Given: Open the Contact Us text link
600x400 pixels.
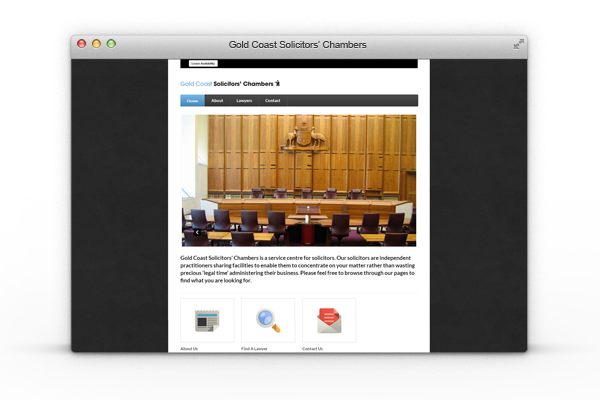Looking at the screenshot, I should [x=312, y=349].
